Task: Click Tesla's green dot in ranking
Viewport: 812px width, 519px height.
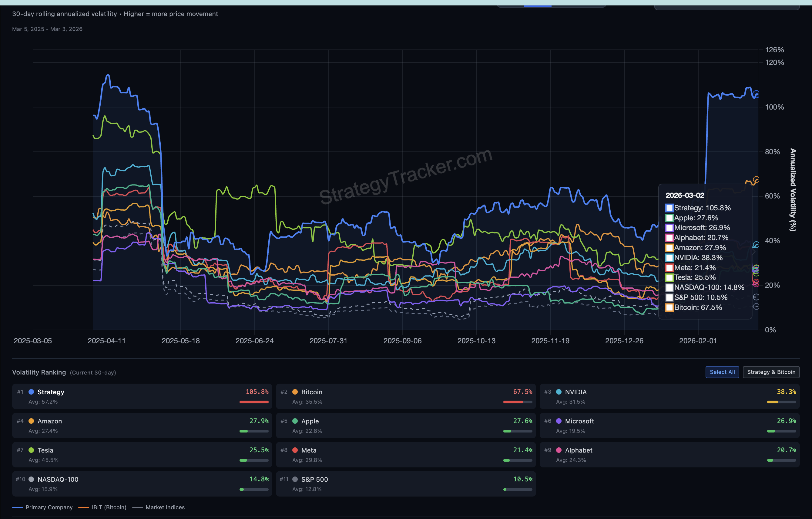Action: pyautogui.click(x=31, y=450)
